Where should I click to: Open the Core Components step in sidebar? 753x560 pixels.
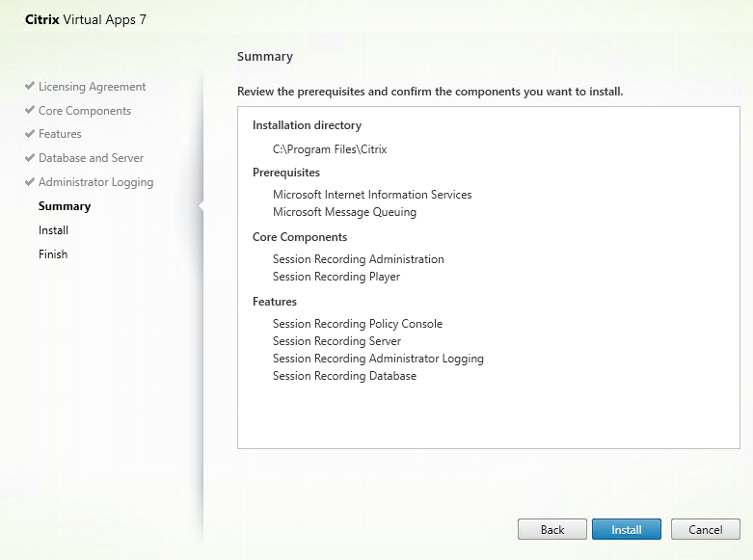click(85, 111)
